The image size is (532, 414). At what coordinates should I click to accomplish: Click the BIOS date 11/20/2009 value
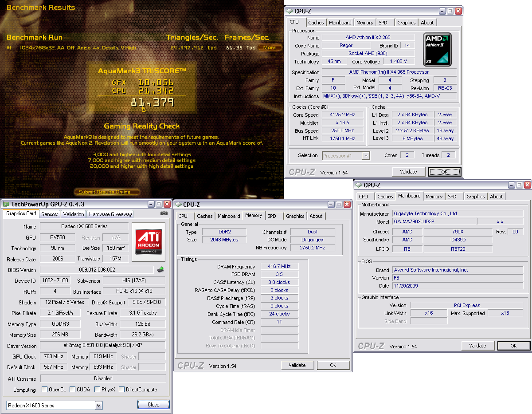pyautogui.click(x=458, y=286)
